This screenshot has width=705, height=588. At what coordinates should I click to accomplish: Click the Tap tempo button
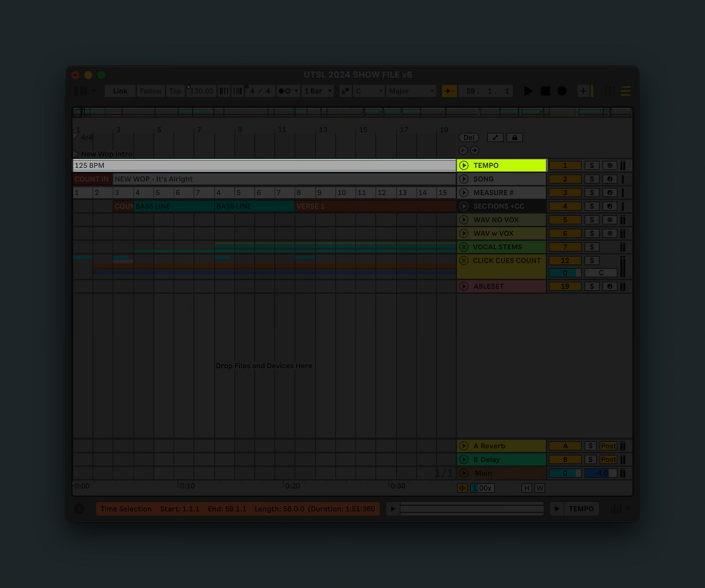tap(175, 91)
